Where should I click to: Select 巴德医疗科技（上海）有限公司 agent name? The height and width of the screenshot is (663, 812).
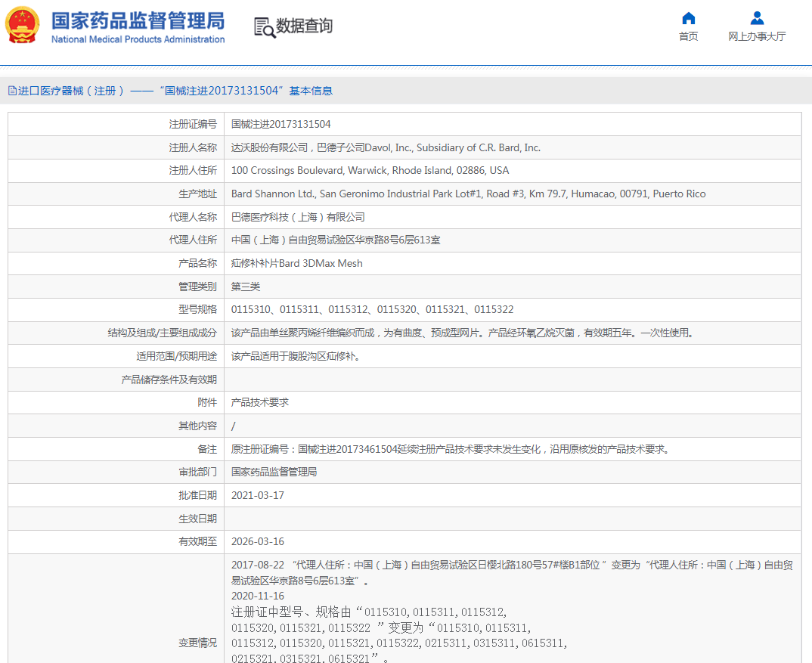(x=298, y=217)
